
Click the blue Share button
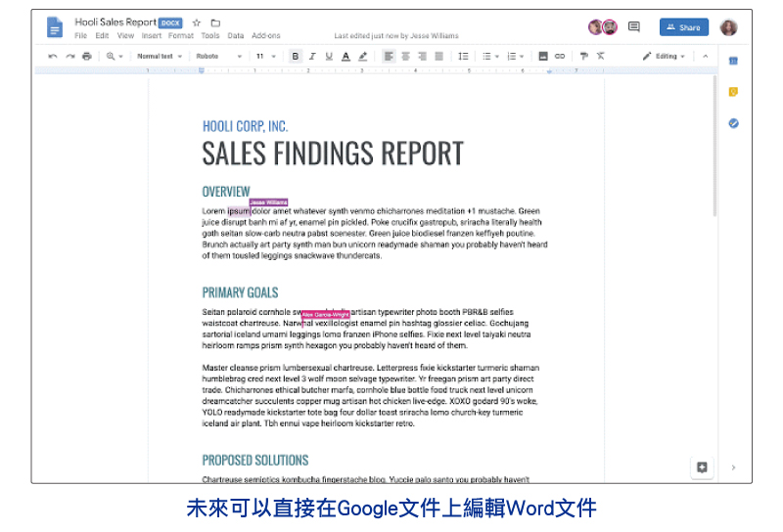683,27
